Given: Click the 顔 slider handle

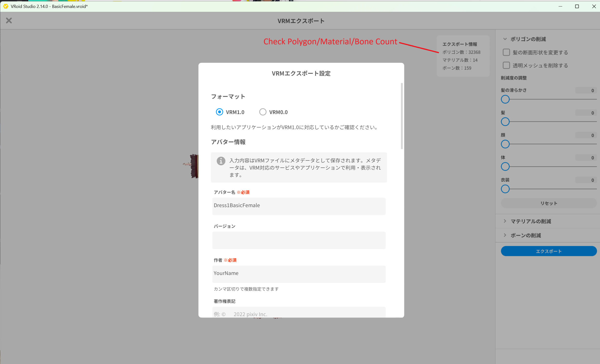Looking at the screenshot, I should click(x=505, y=144).
